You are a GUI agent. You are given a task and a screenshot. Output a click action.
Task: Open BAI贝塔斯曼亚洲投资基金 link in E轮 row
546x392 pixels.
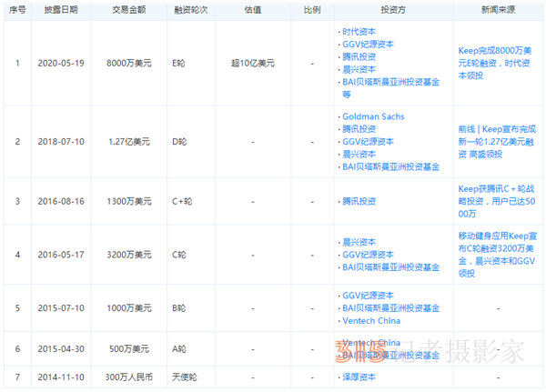(x=390, y=82)
